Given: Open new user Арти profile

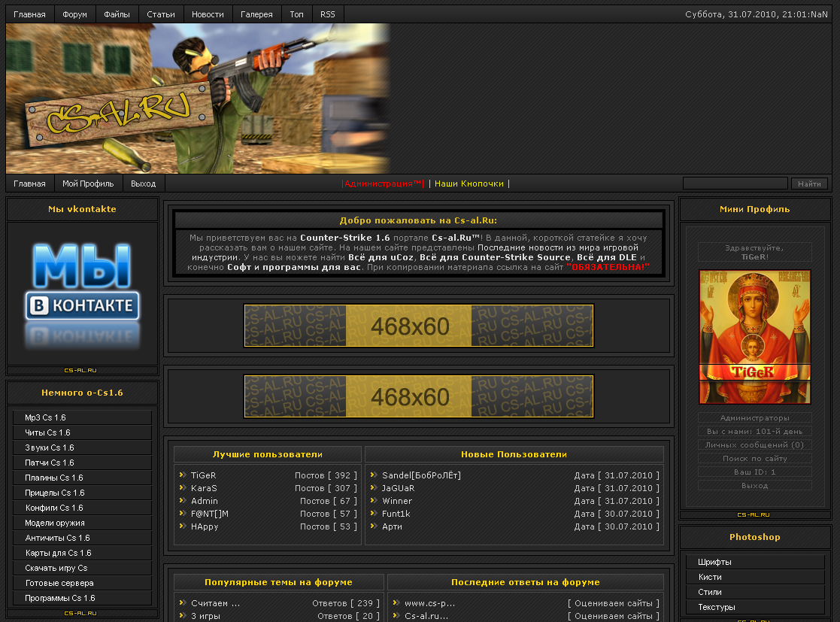Looking at the screenshot, I should (392, 526).
